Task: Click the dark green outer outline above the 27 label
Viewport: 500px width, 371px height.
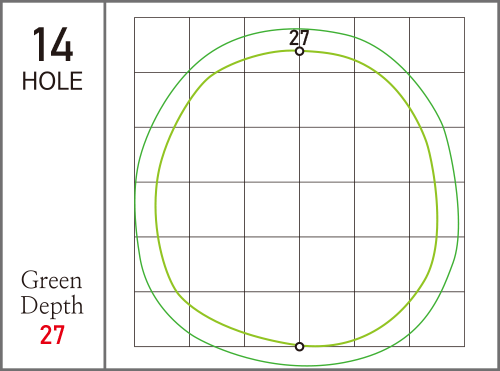Action: tap(300, 29)
